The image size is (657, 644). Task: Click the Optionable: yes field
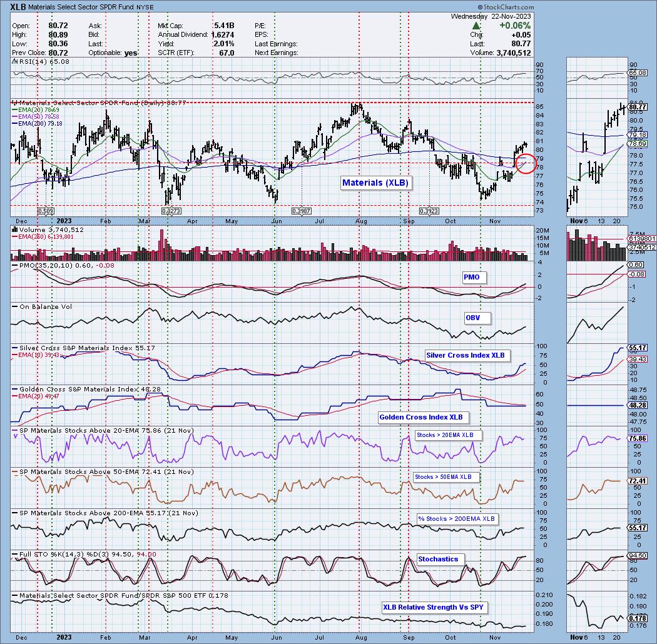pos(113,53)
